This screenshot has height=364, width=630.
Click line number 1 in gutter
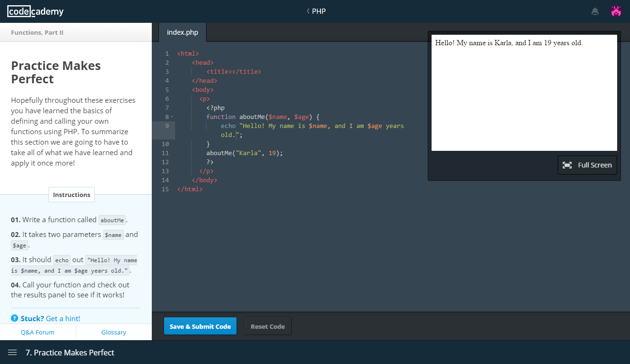(x=167, y=53)
